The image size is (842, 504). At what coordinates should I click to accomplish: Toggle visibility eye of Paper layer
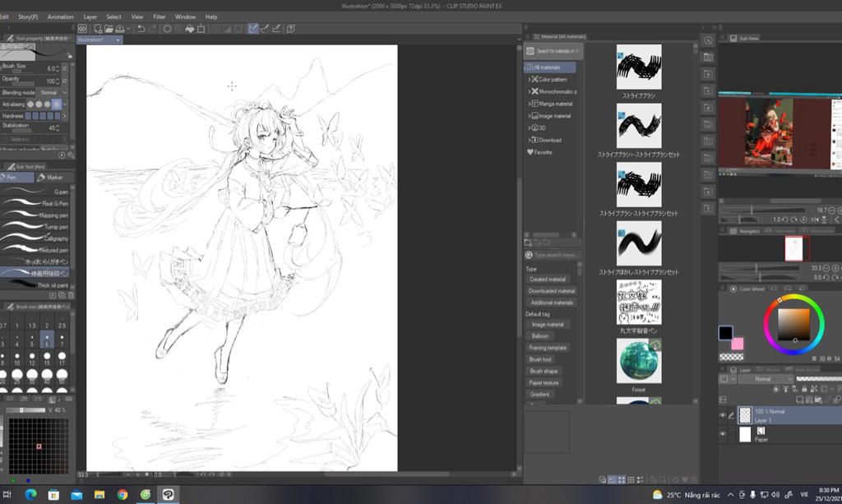[722, 433]
